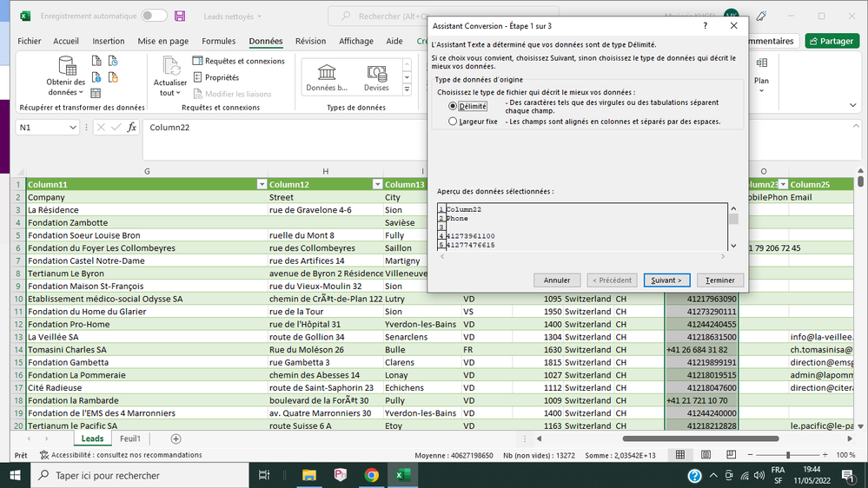The image size is (868, 488).
Task: Open the Affichage tab
Action: tap(356, 41)
